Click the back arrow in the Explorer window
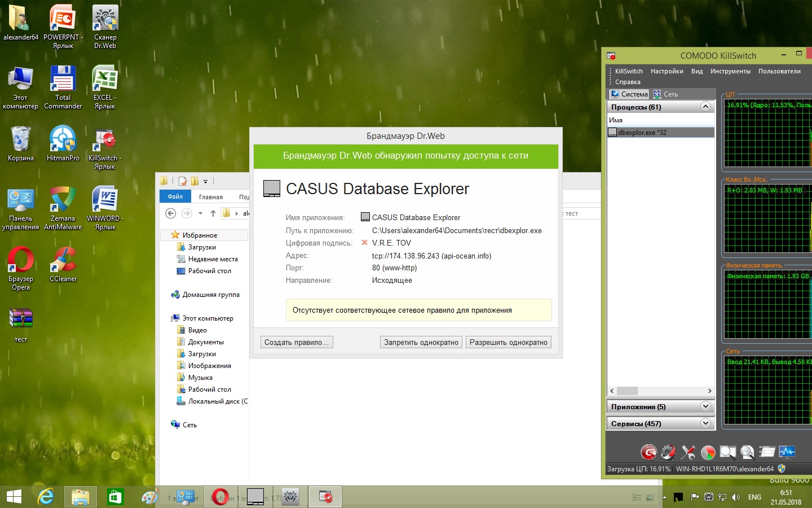Viewport: 812px width, 508px height. 170,213
